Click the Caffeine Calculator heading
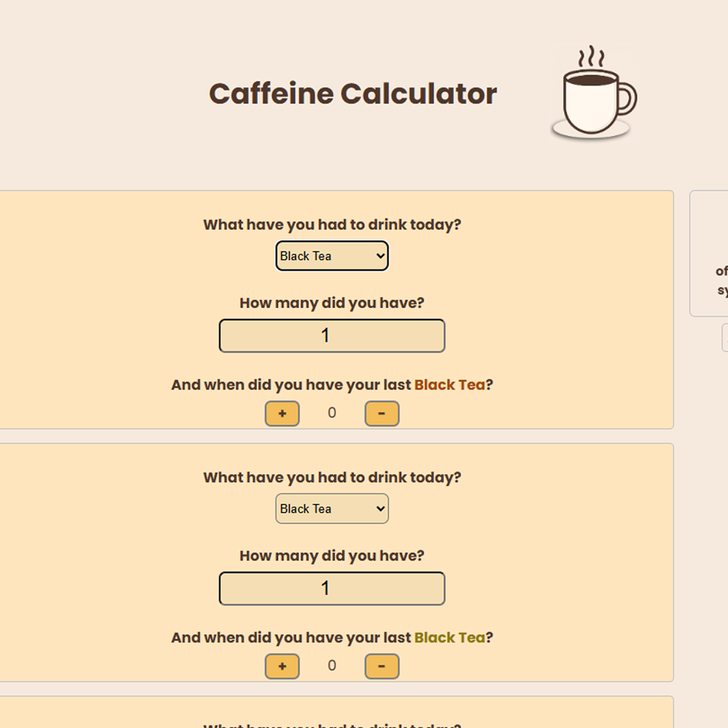 pos(353,93)
